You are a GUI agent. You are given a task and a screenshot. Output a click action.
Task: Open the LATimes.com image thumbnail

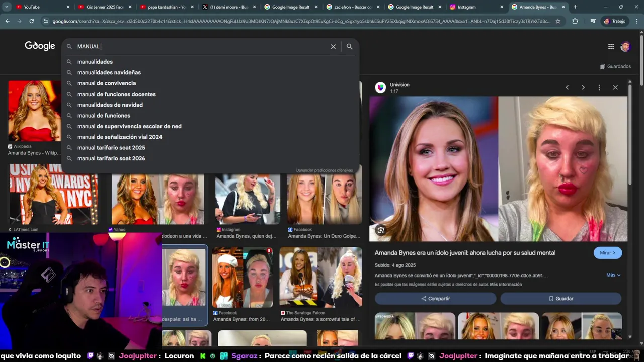point(53,194)
